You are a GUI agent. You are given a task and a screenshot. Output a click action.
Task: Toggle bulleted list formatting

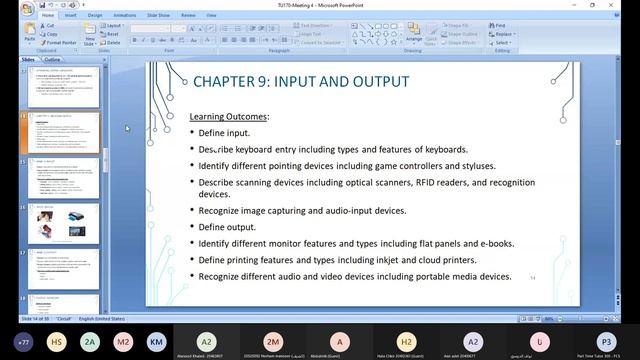225,29
